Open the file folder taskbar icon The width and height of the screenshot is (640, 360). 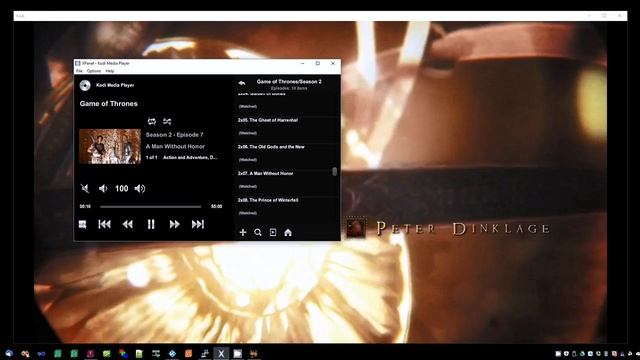pos(238,353)
